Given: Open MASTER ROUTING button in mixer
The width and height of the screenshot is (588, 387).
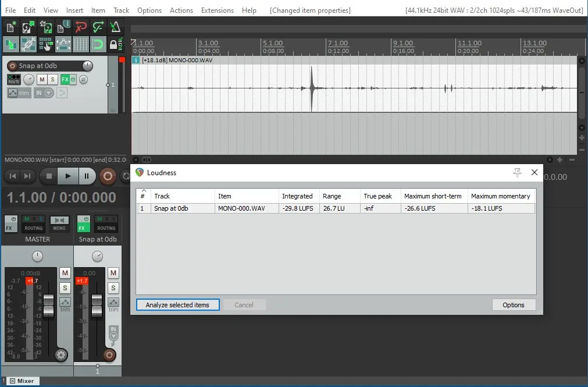Looking at the screenshot, I should tap(33, 223).
